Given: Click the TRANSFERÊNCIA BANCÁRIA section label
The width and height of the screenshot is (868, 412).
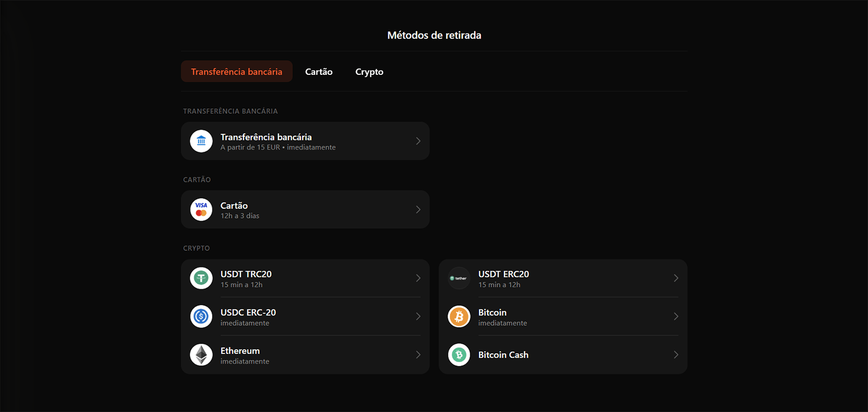Looking at the screenshot, I should click(x=230, y=111).
